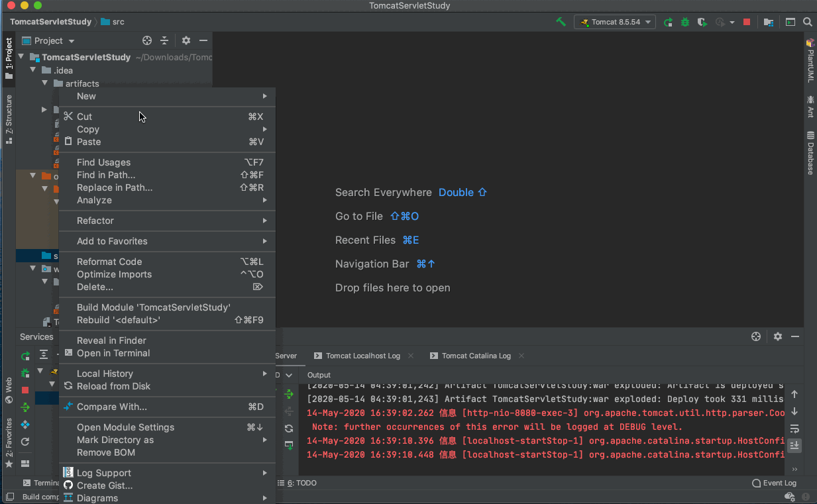
Task: Select Find in Path...
Action: [x=167, y=175]
